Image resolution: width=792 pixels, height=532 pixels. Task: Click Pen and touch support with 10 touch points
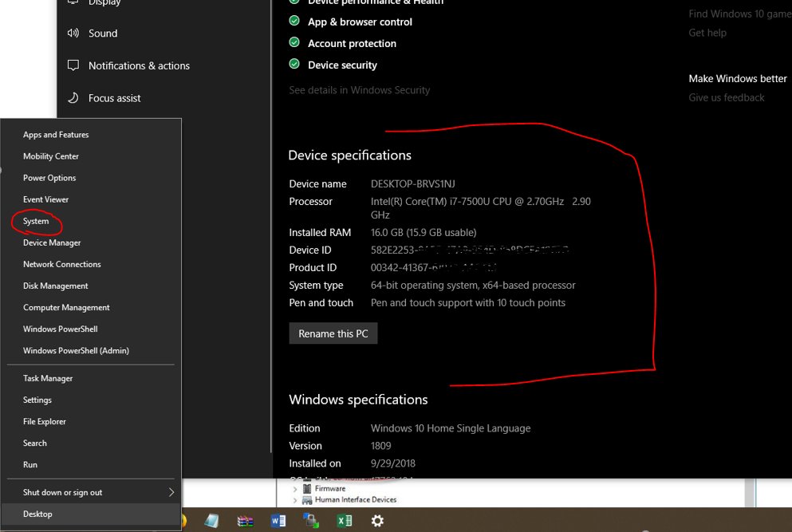coord(467,302)
